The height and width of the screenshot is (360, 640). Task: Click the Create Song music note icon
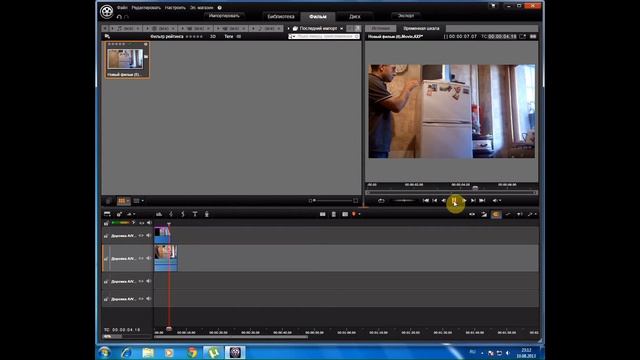pyautogui.click(x=171, y=214)
